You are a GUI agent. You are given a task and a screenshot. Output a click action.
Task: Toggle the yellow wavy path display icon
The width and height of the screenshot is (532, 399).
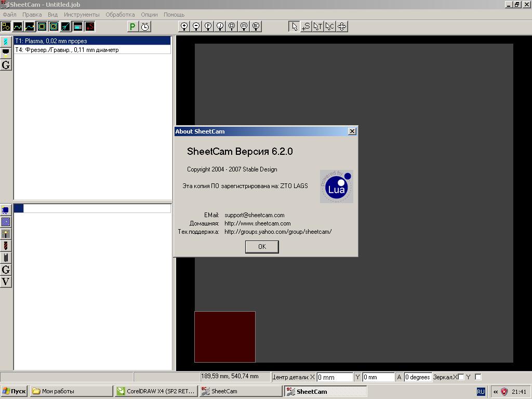point(18,26)
